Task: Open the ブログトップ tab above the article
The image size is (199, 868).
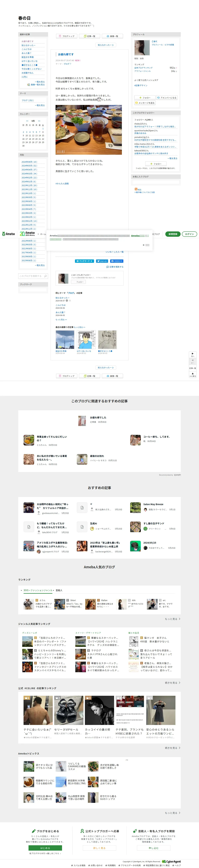Action: coord(66,36)
